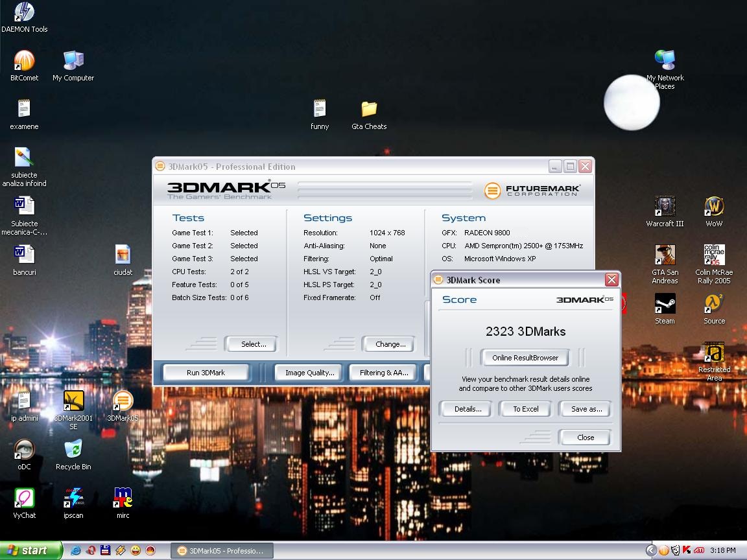Click Details... in 3DMark Score
This screenshot has height=560, width=747.
tap(466, 409)
